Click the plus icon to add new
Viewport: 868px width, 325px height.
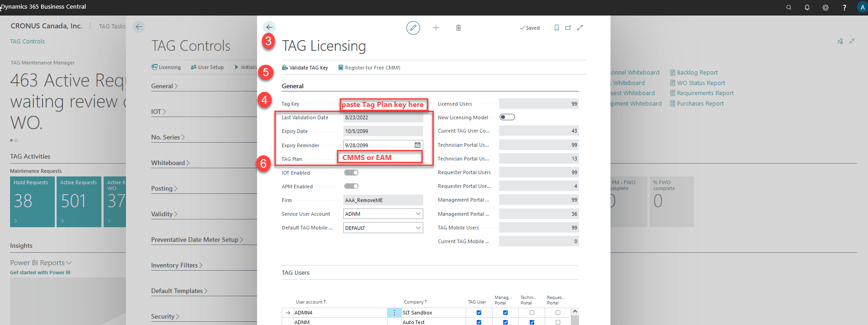coord(436,28)
